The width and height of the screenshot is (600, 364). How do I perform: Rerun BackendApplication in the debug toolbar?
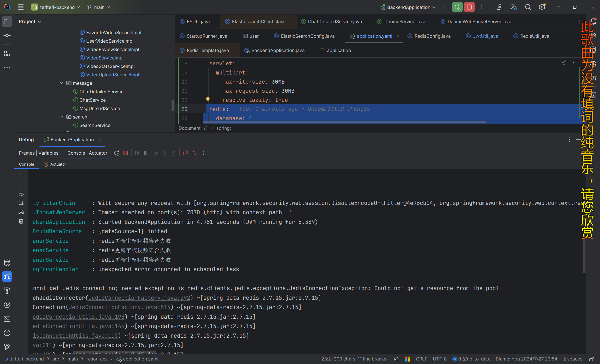click(117, 153)
